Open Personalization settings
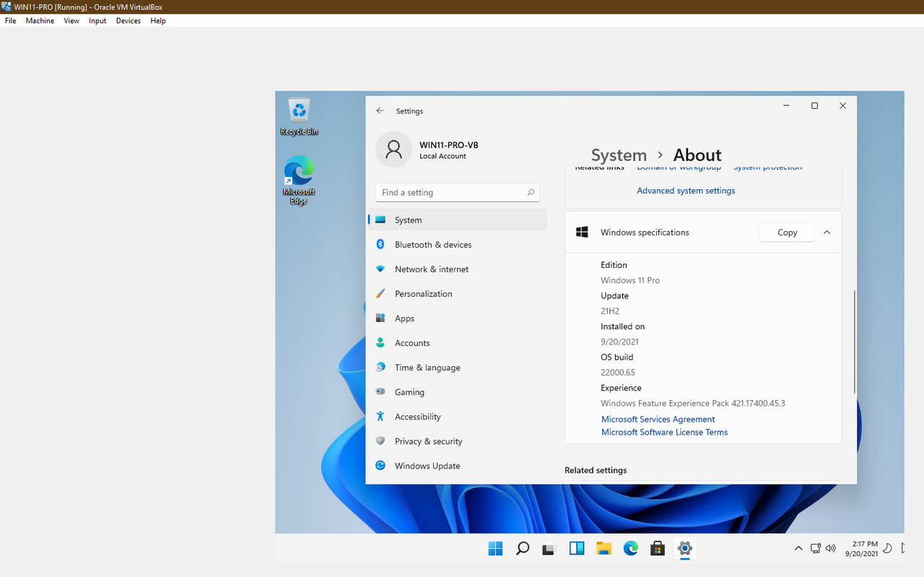 (x=458, y=293)
